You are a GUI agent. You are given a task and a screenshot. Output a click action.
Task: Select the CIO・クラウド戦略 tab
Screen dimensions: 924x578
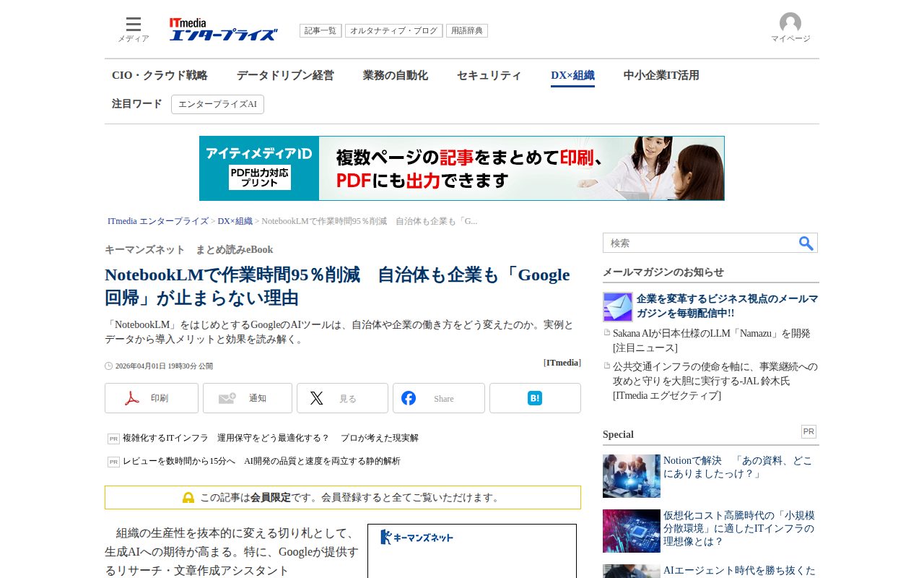click(x=160, y=75)
